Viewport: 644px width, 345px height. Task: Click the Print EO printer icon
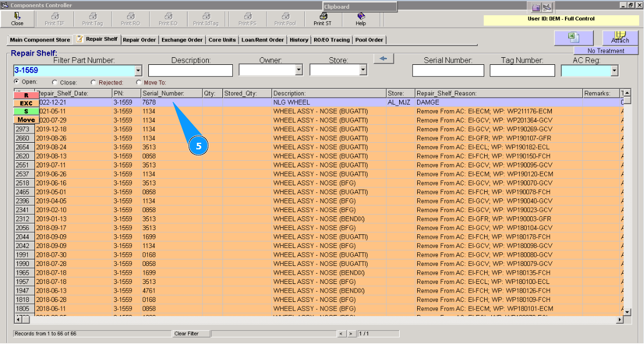coord(168,19)
